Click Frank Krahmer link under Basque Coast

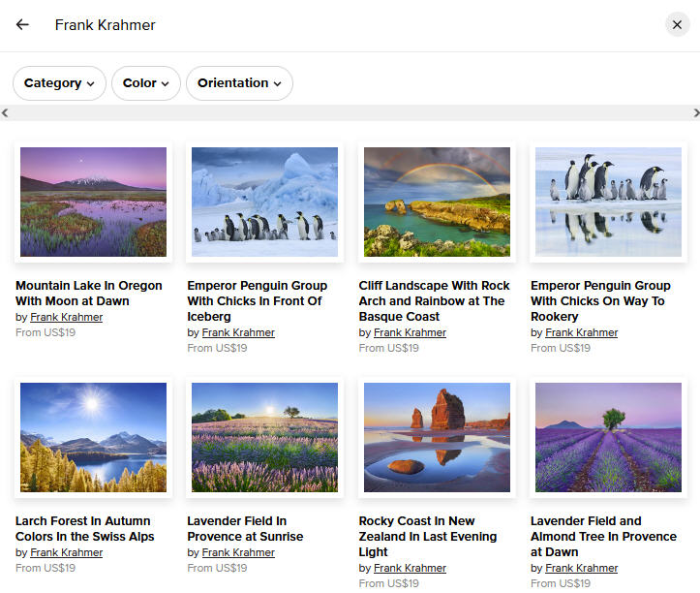pos(410,332)
